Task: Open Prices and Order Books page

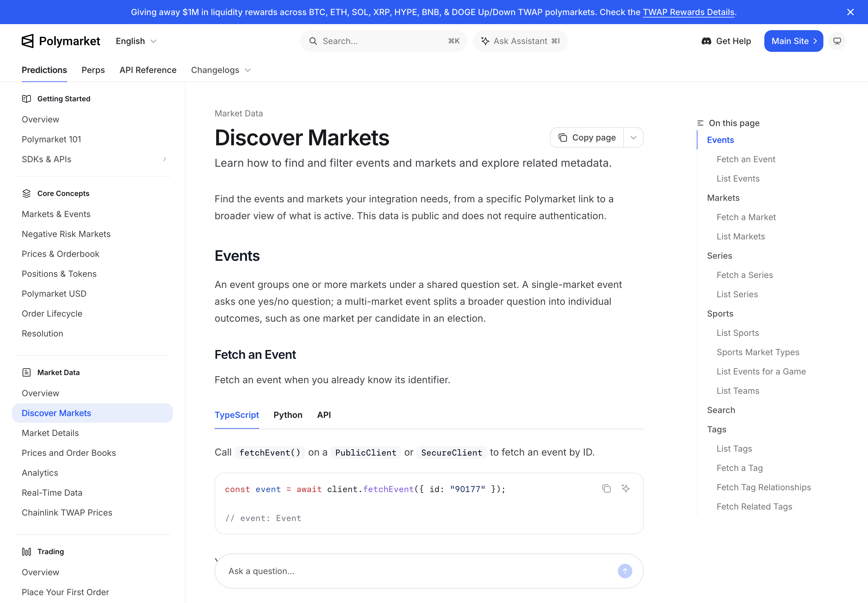Action: tap(69, 453)
